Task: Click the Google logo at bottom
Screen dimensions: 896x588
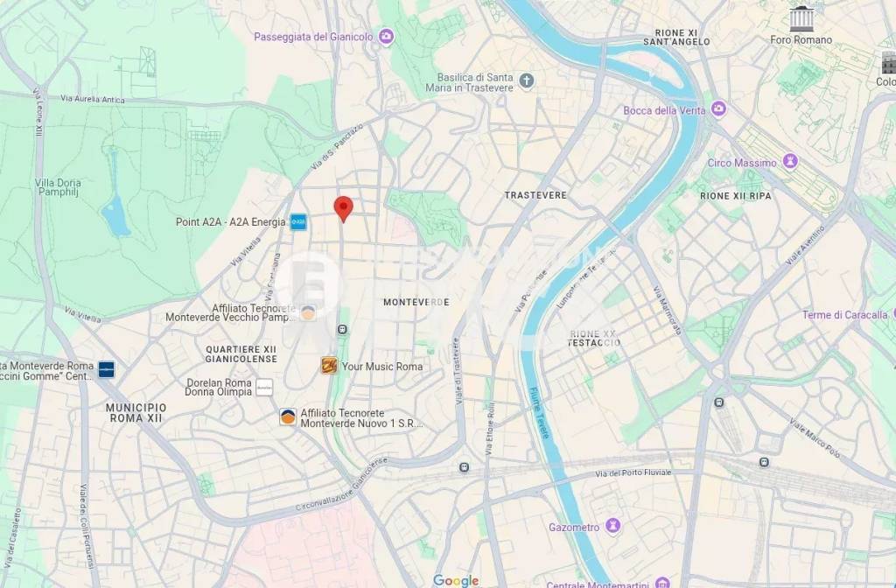Action: pyautogui.click(x=455, y=581)
